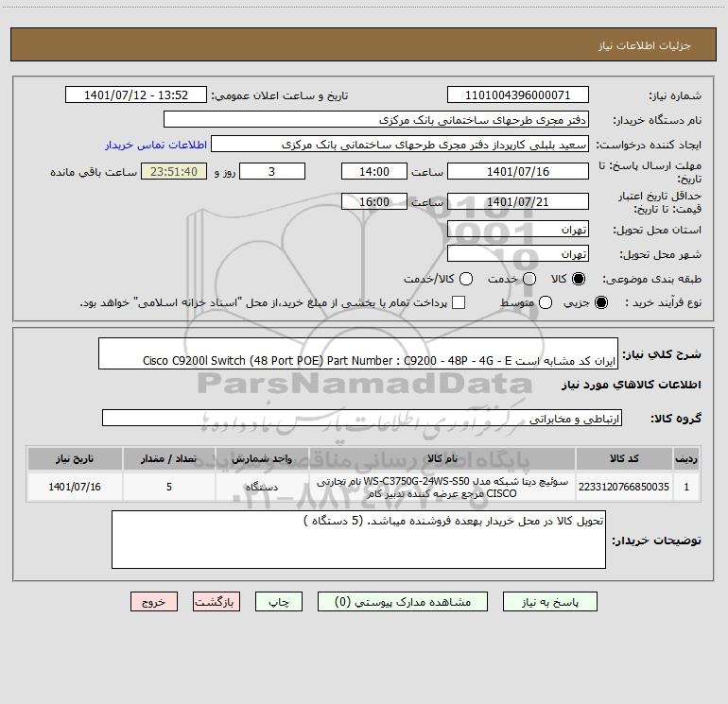View attached documents button (0)
The height and width of the screenshot is (704, 728).
pos(403,602)
